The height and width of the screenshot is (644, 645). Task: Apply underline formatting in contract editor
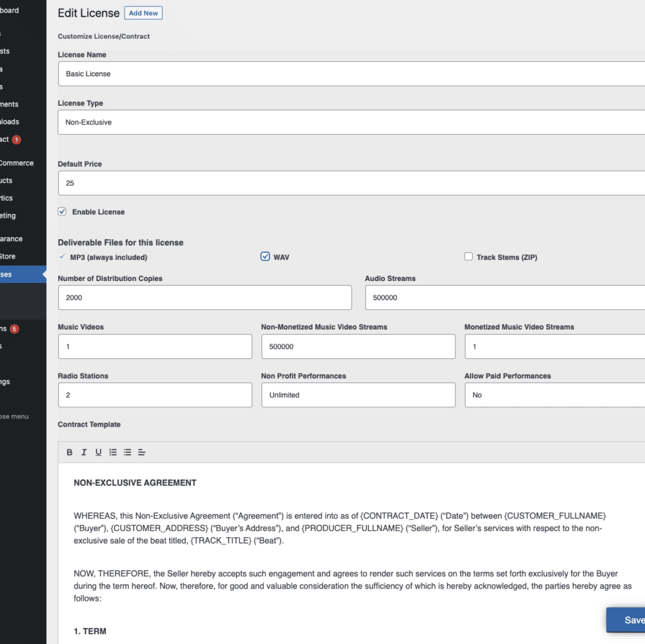pyautogui.click(x=98, y=452)
